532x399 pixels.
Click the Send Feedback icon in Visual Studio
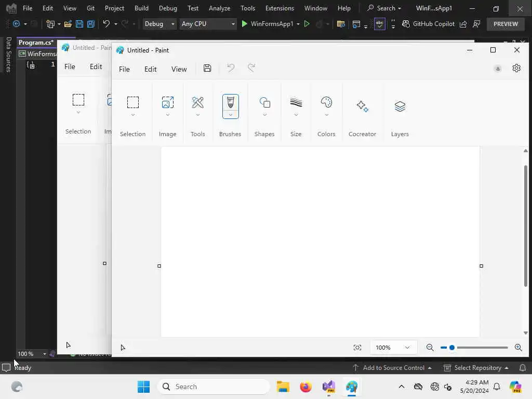click(x=476, y=24)
